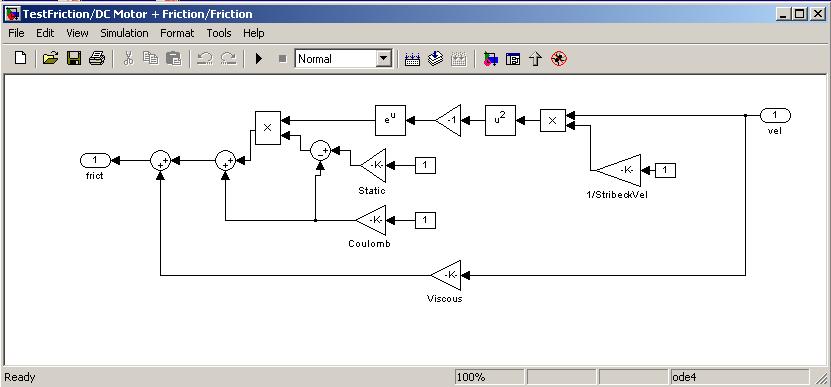Click the Simulink window title bar icon
Image resolution: width=831 pixels, height=387 pixels.
[x=12, y=14]
